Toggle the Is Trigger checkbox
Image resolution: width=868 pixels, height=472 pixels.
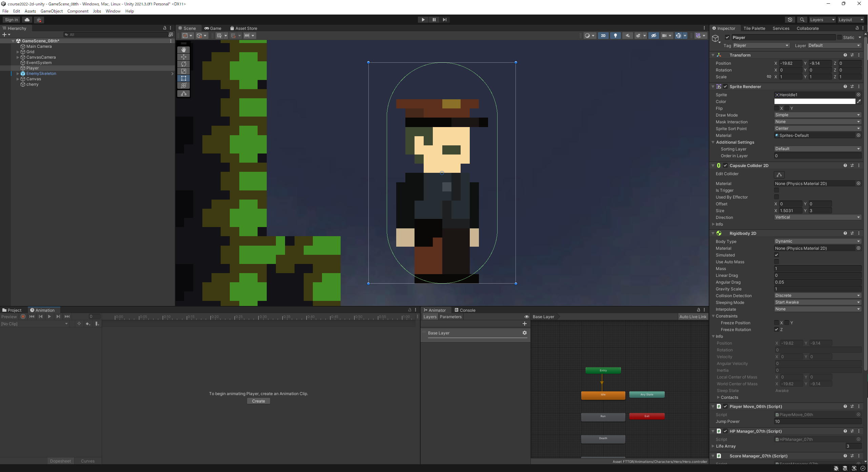[x=776, y=190]
